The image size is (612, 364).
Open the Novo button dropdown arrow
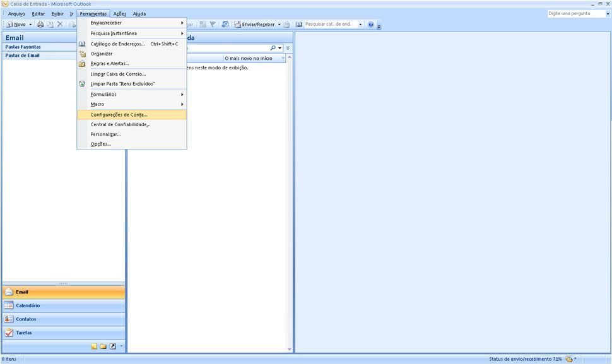click(x=30, y=25)
